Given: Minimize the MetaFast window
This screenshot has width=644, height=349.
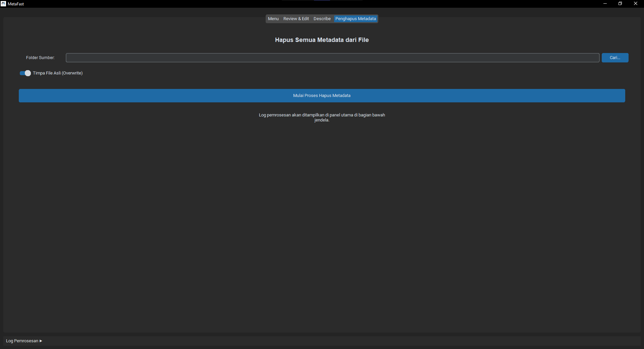Looking at the screenshot, I should (605, 4).
